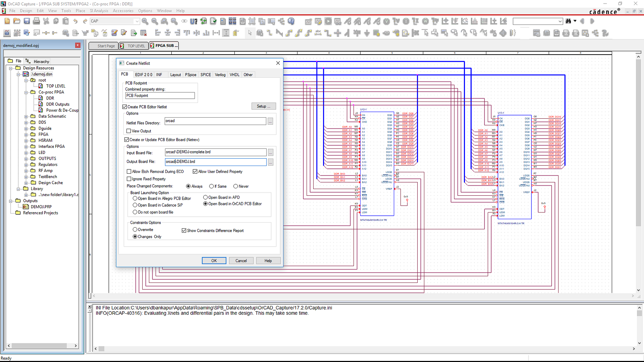The height and width of the screenshot is (362, 644).
Task: Open the CAP dropdown list
Action: (137, 21)
